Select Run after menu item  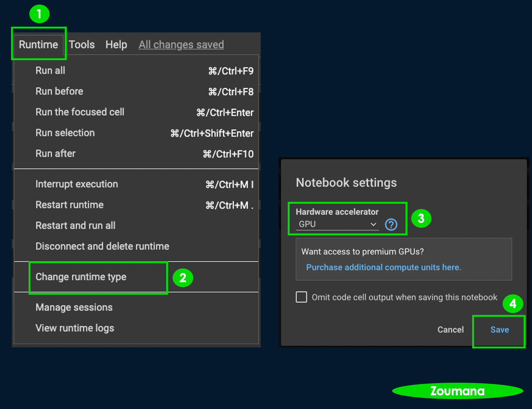pos(56,153)
